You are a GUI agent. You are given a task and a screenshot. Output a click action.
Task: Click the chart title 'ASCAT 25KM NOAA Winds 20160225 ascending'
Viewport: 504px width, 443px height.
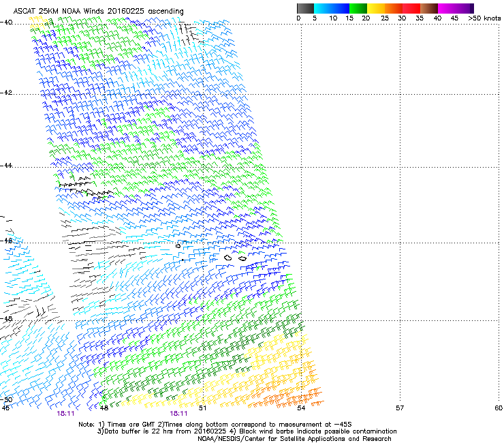coord(98,11)
